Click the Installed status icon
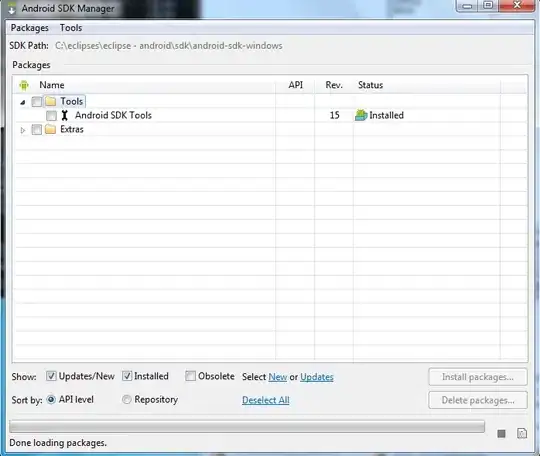540x456 pixels. 361,115
